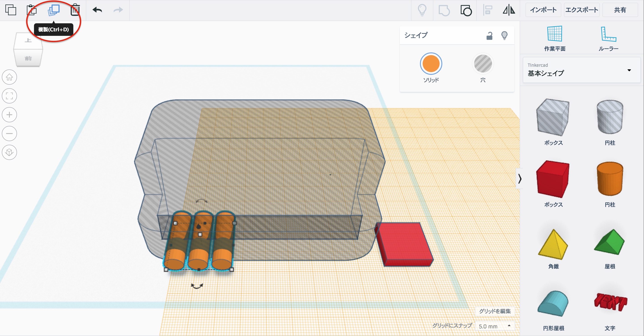This screenshot has height=336, width=644.
Task: Click the Duplicate (Ctrl+D) icon
Action: pos(54,10)
